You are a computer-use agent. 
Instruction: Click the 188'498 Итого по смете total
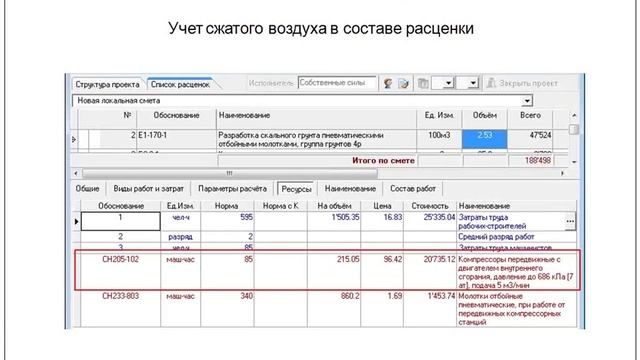pyautogui.click(x=531, y=161)
